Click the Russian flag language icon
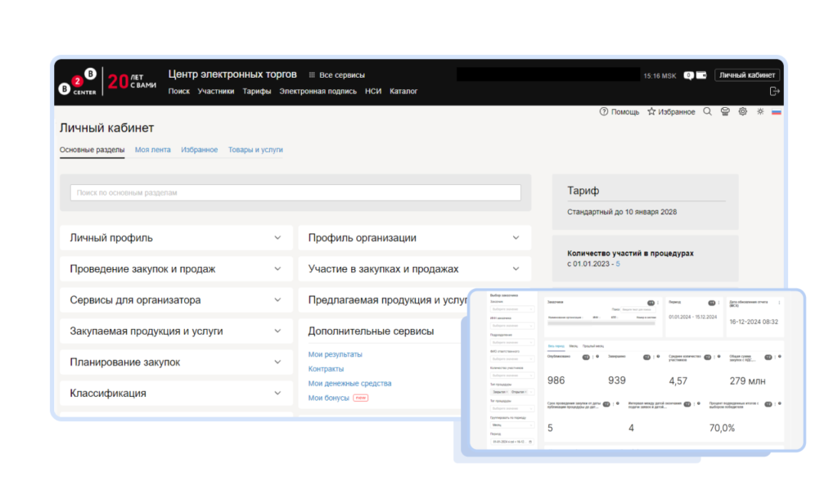Viewport: 838px width, 504px height. pos(777,112)
